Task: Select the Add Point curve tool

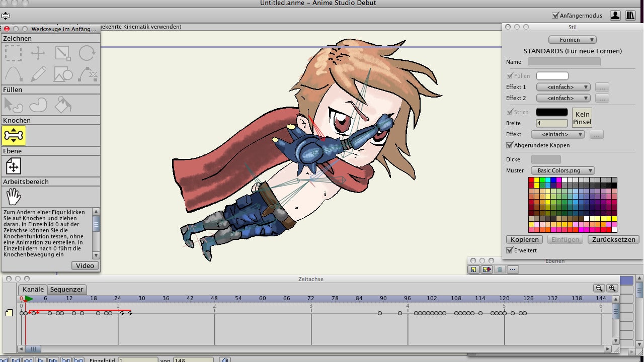Action: coord(14,74)
